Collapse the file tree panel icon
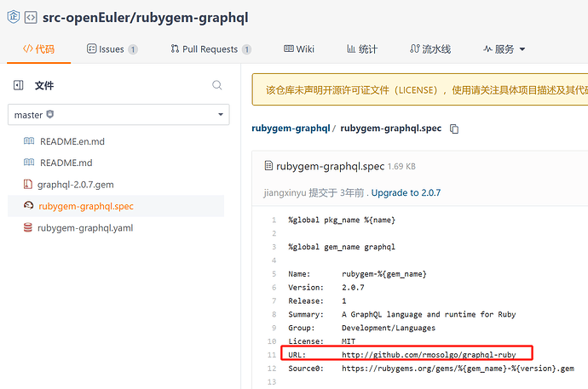 tap(18, 85)
